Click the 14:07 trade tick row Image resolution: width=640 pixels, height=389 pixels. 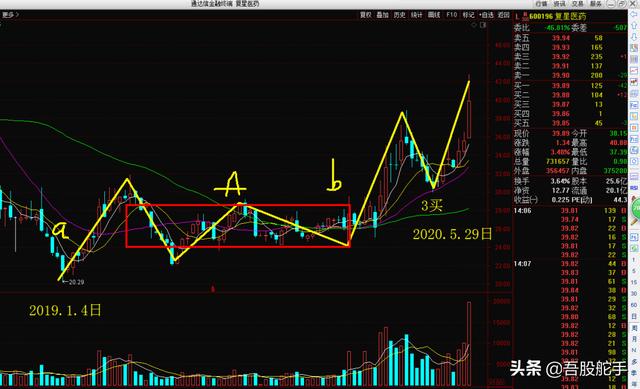(570, 264)
